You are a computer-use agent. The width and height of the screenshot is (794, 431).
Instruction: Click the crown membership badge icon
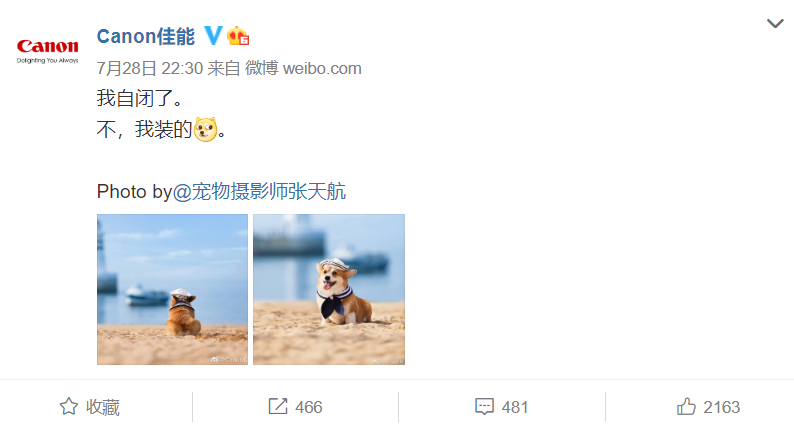[x=238, y=36]
